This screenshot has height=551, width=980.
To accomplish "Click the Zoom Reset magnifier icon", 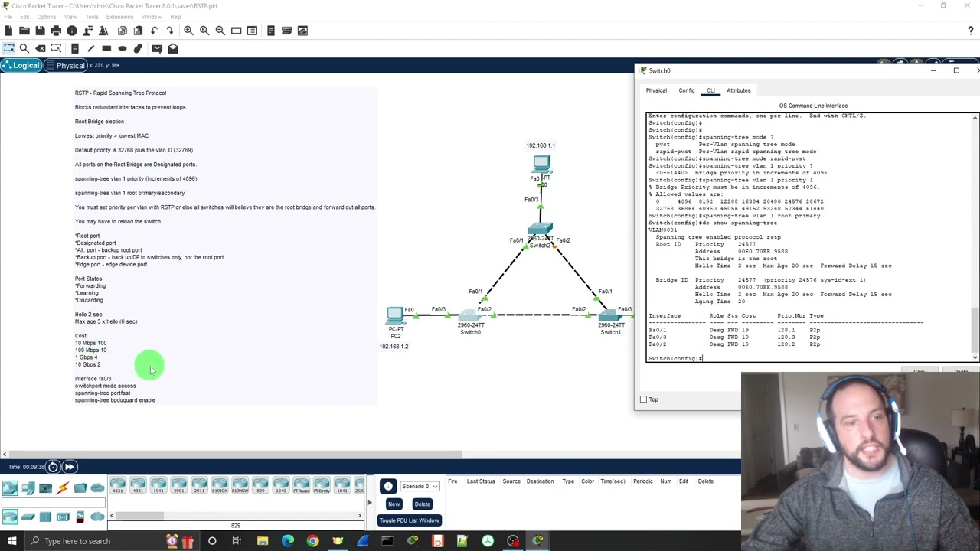I will click(x=204, y=31).
